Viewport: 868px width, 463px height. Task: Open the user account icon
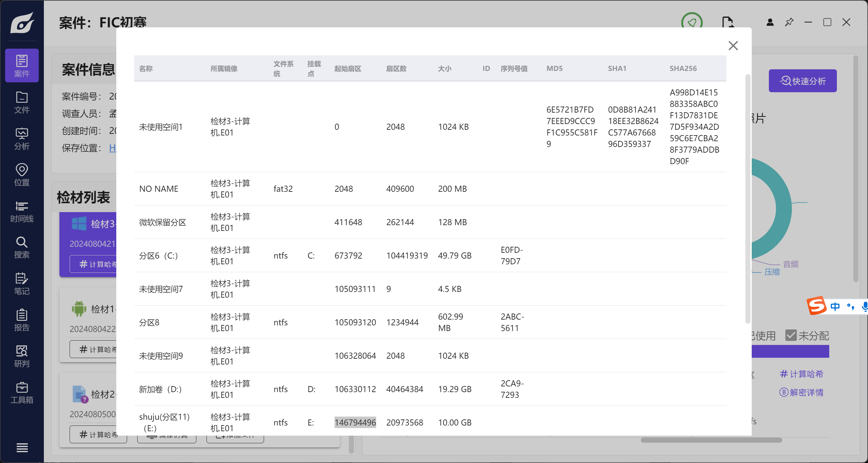coord(770,22)
